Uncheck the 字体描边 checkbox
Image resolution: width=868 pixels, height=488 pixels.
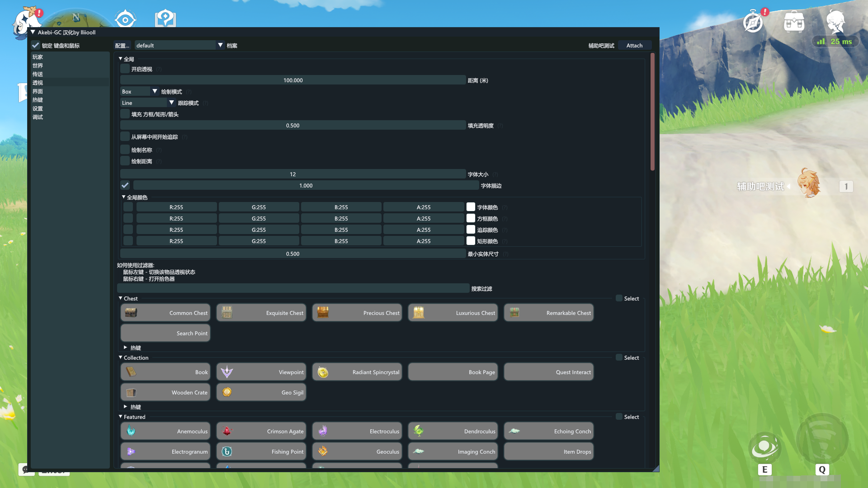point(125,185)
